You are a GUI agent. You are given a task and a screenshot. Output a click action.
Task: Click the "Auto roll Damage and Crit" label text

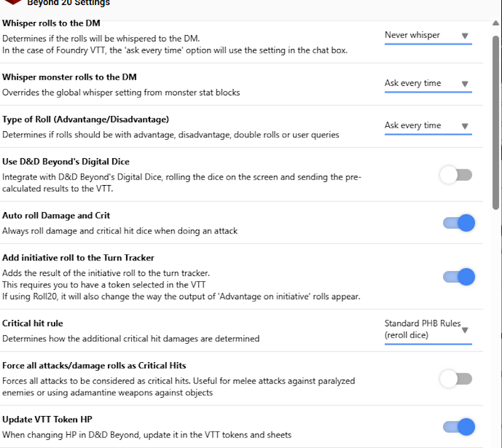(x=56, y=215)
